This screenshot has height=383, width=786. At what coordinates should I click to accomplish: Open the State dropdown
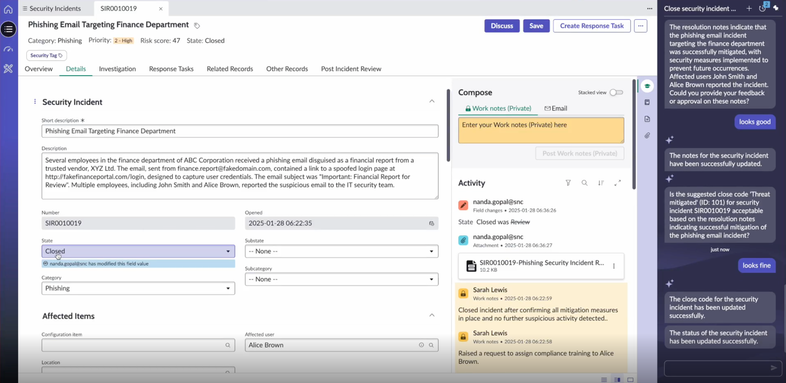click(138, 251)
